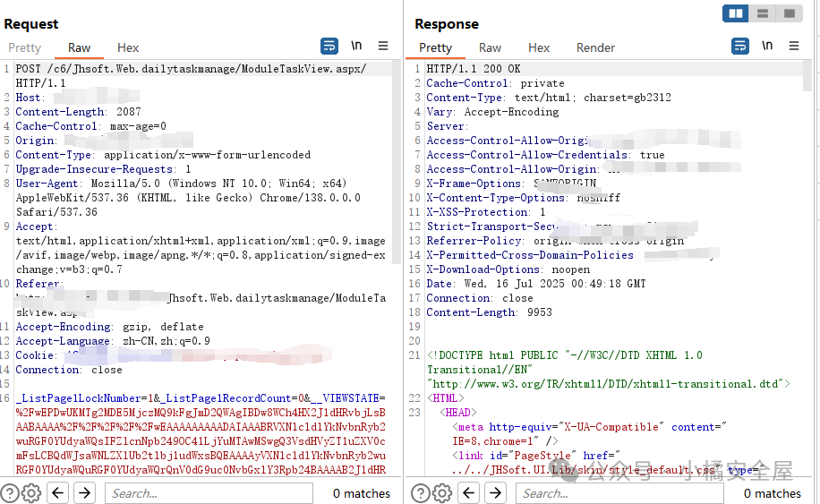Show non-printable characters (\n) in Response panel
The height and width of the screenshot is (504, 820).
tap(767, 47)
